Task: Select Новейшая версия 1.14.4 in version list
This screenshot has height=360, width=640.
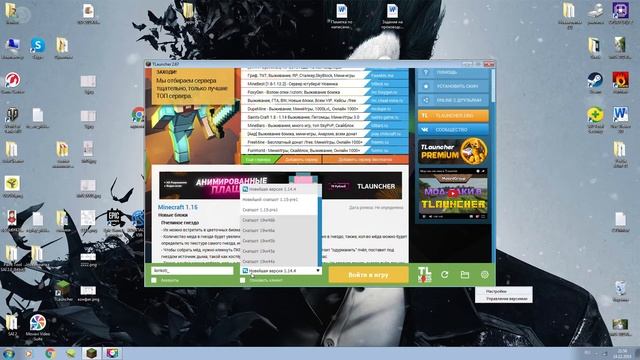Action: point(279,189)
